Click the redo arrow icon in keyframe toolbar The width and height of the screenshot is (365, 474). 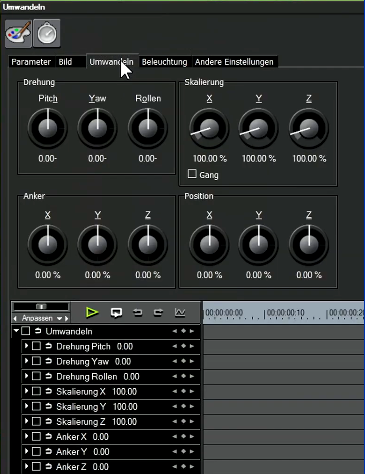coord(158,312)
